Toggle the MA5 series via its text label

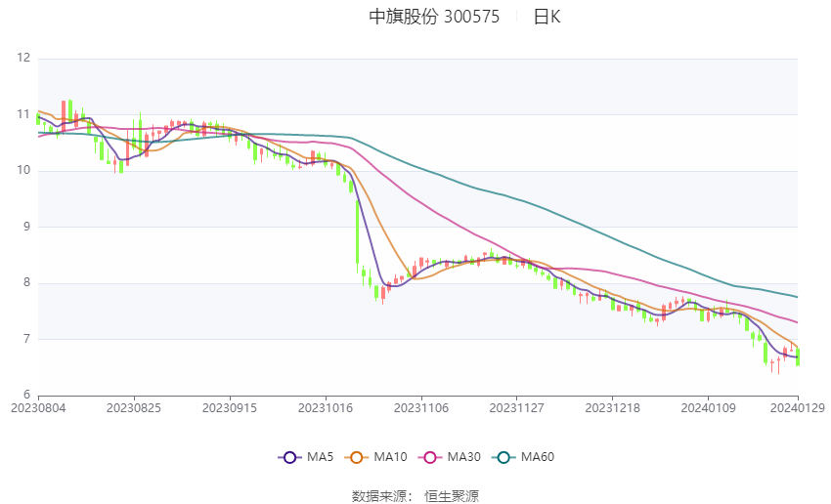320,456
